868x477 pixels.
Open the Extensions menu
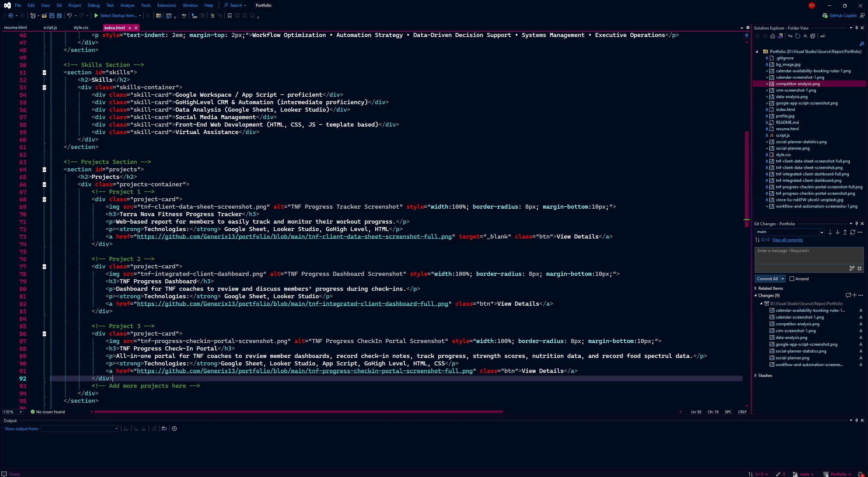click(x=166, y=5)
